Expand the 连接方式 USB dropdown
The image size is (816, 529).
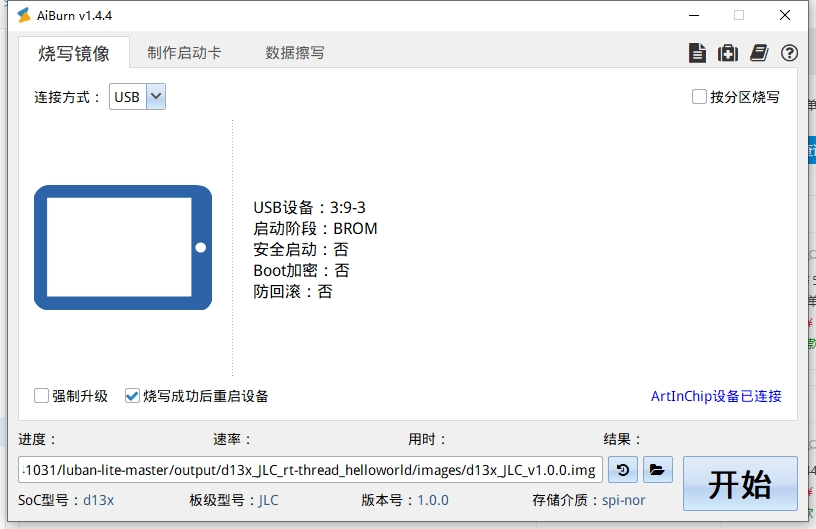(x=155, y=97)
